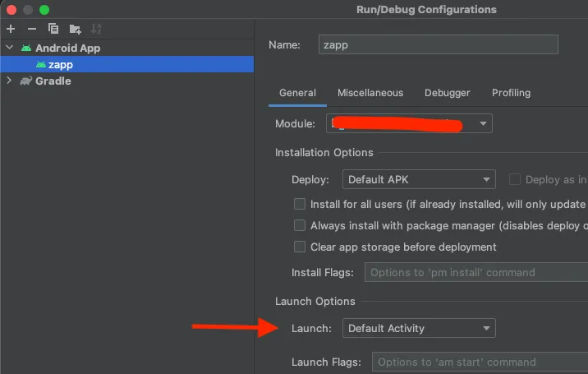This screenshot has width=588, height=374.
Task: Switch to the Miscellaneous tab
Action: [370, 93]
